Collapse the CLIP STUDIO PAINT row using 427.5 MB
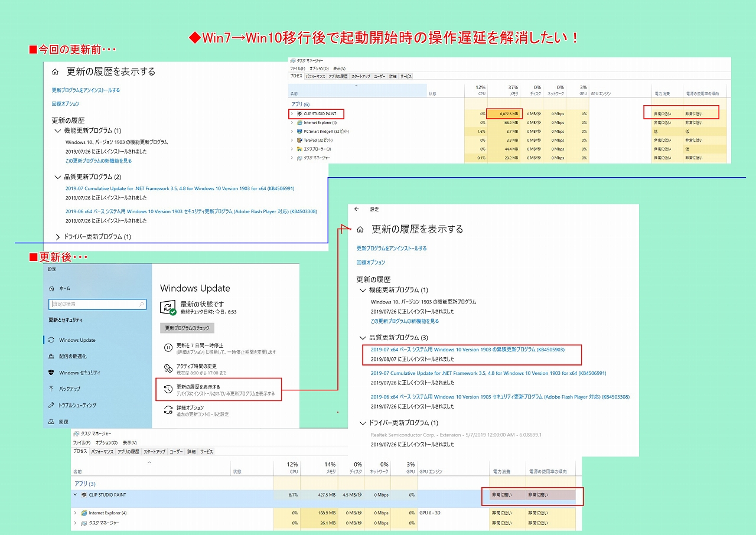 75,495
